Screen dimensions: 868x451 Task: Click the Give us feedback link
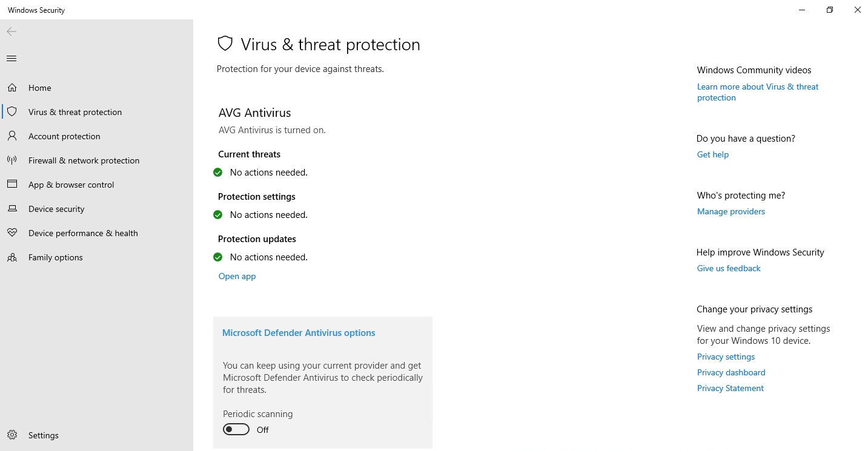729,268
